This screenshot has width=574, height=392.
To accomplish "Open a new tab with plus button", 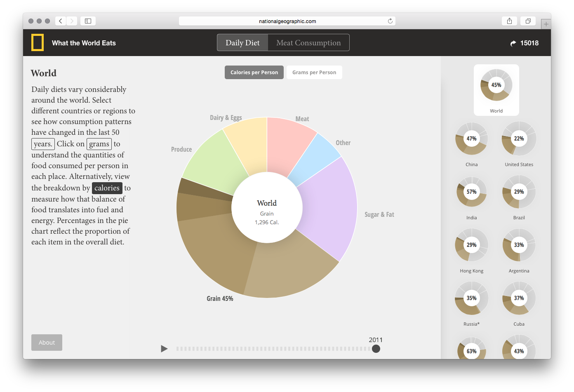I will [x=546, y=24].
